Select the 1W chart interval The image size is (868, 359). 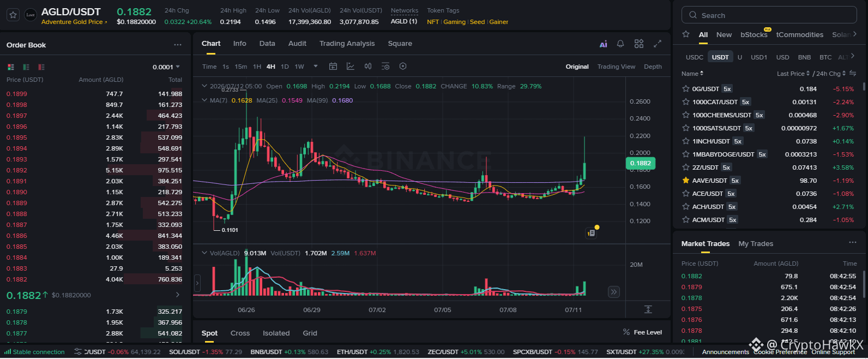[x=299, y=67]
